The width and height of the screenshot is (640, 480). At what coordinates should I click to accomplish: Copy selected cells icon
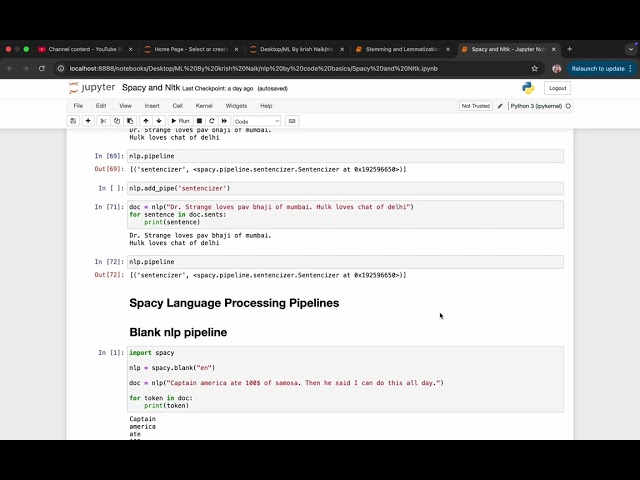117,121
